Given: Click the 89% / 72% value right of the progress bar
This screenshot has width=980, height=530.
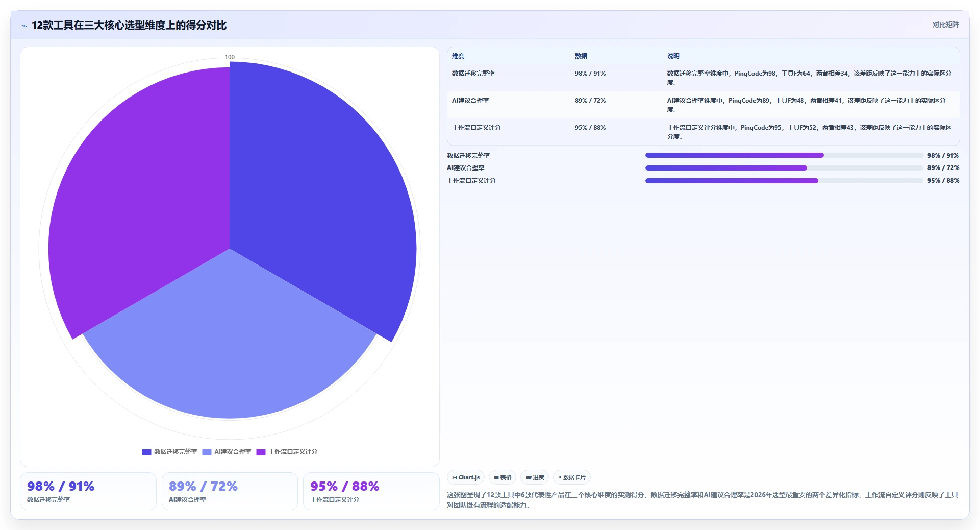Looking at the screenshot, I should point(943,168).
